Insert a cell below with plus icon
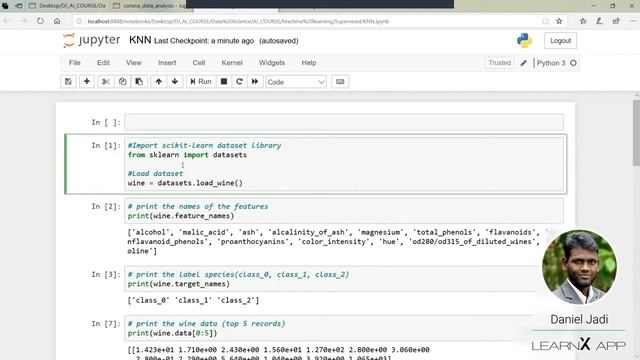Screen dimensions: 640x360 (x=87, y=82)
